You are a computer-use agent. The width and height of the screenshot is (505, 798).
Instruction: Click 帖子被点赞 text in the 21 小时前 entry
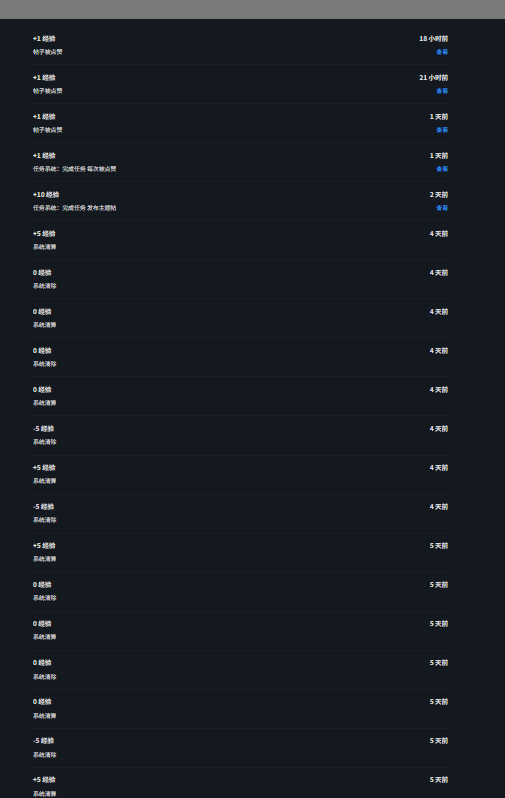[x=47, y=91]
